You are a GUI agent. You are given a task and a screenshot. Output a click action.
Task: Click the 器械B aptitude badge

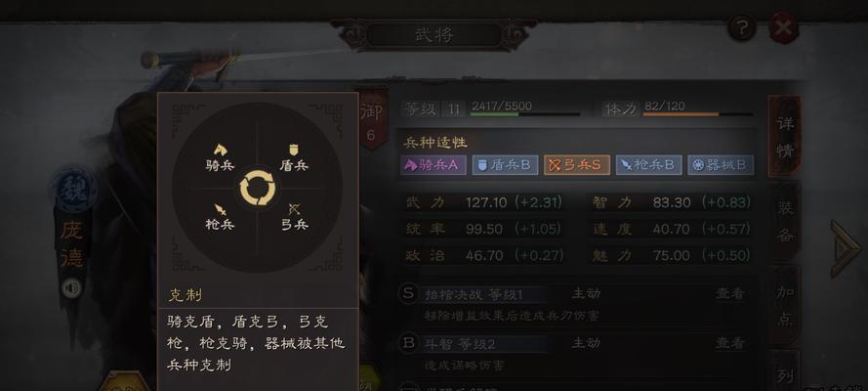[x=721, y=165]
